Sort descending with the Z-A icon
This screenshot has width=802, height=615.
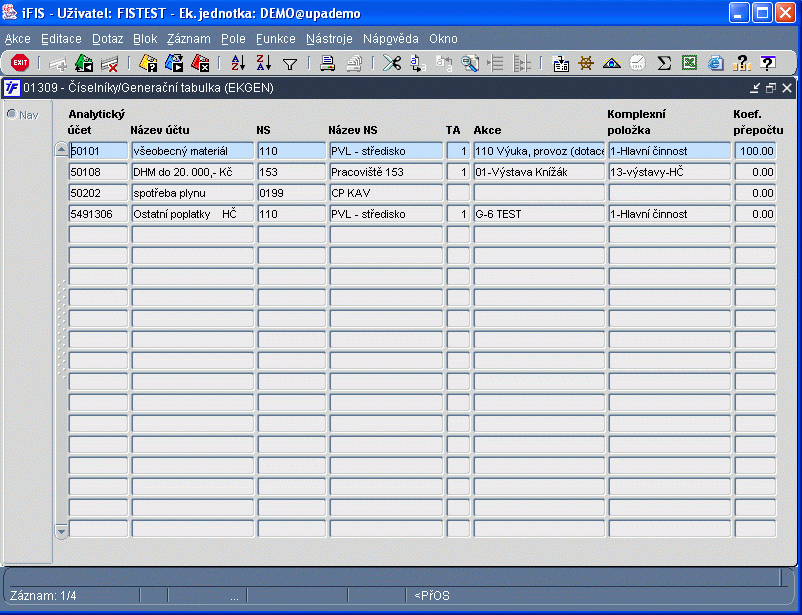pos(264,63)
